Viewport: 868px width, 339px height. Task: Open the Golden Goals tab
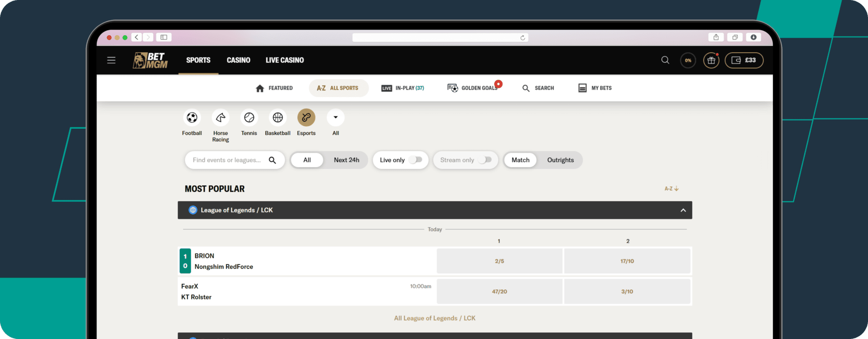point(475,88)
